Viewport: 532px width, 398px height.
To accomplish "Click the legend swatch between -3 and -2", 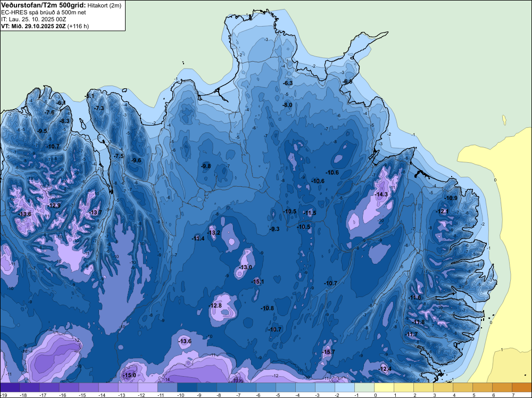I will [325, 387].
